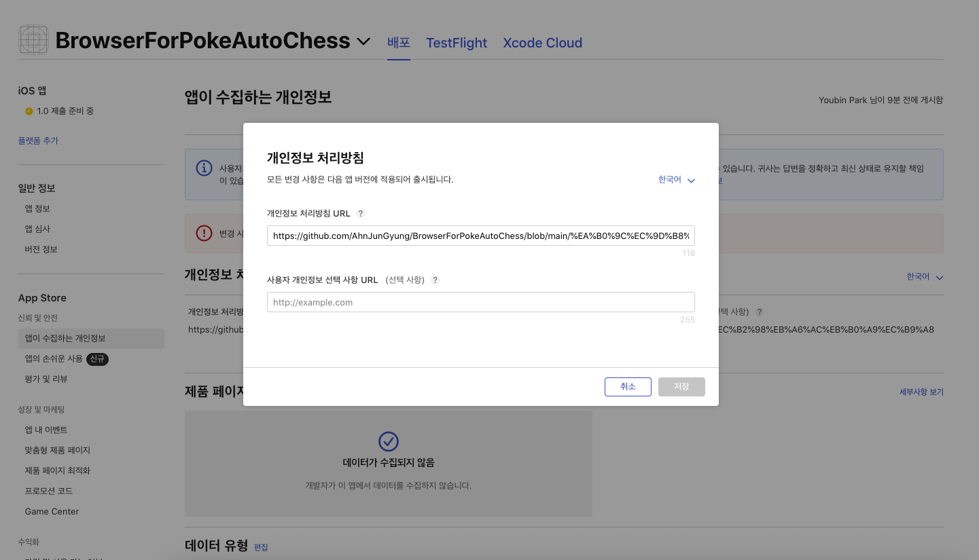Image resolution: width=979 pixels, height=560 pixels.
Task: Click the 편집 link beside 데이터 유형
Action: pyautogui.click(x=261, y=547)
